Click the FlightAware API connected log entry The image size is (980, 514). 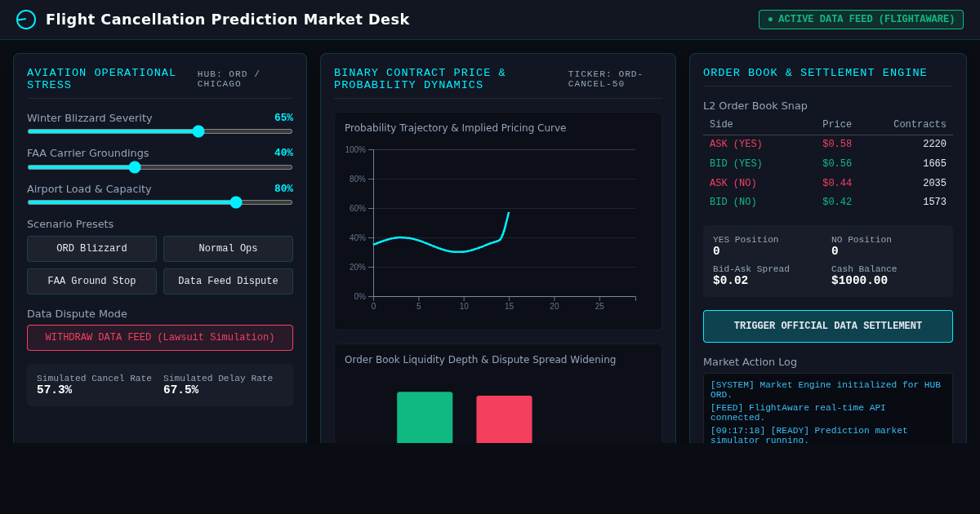(798, 413)
